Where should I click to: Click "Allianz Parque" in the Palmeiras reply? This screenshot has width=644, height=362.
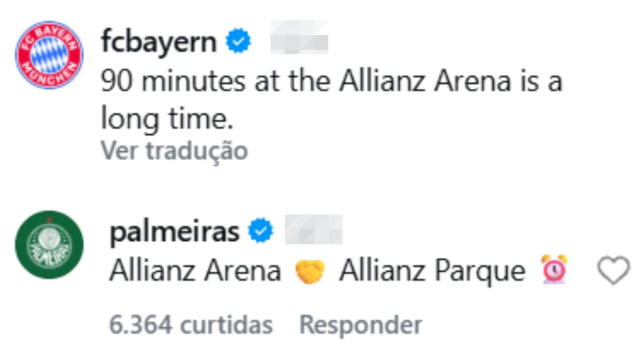click(x=432, y=271)
